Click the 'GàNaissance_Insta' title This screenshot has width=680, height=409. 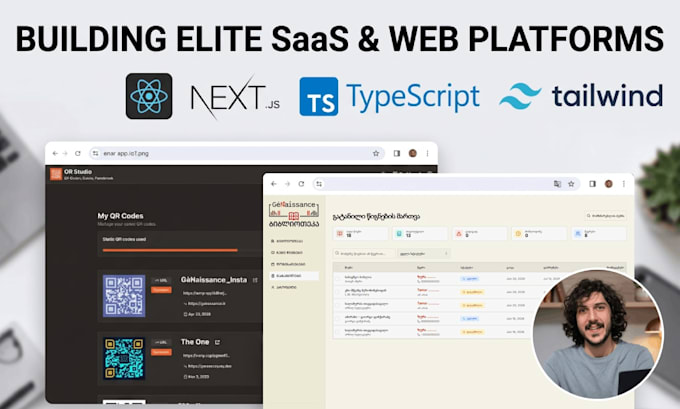214,280
